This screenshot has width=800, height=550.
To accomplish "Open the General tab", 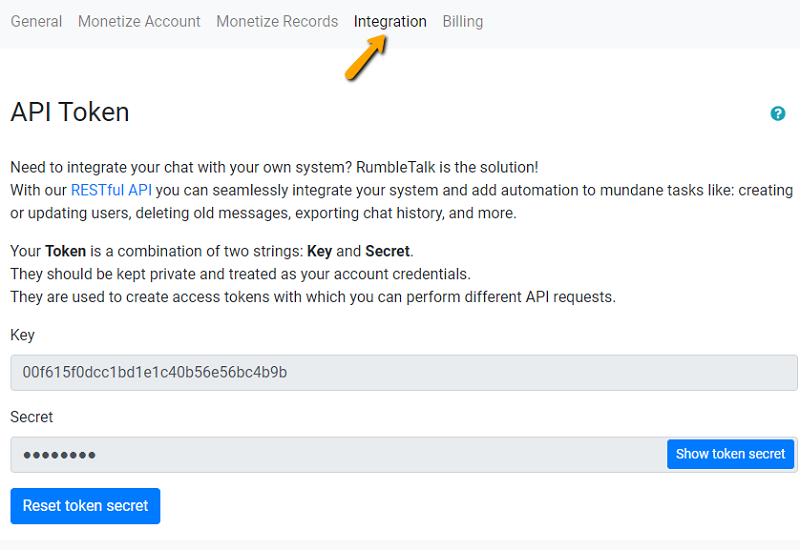I will (x=36, y=21).
